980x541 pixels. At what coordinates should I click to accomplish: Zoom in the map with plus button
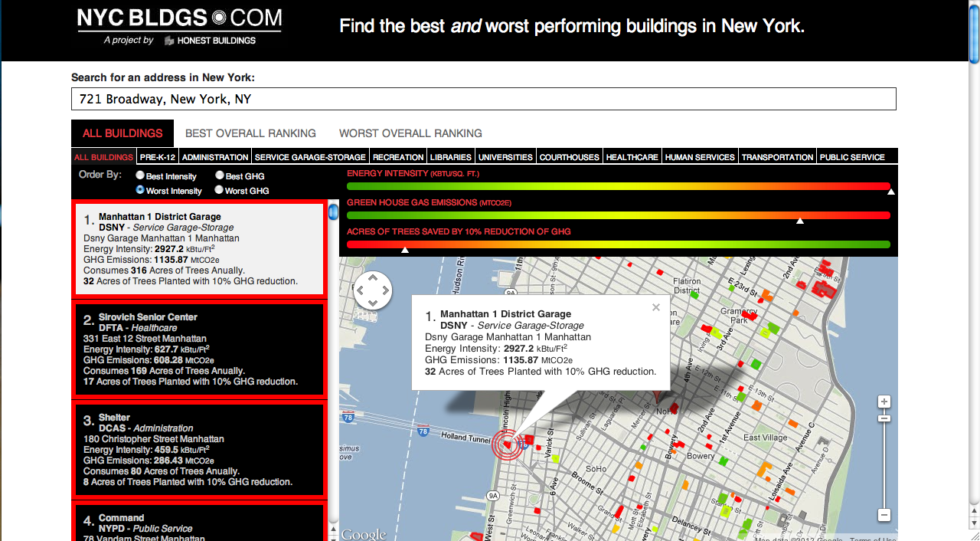884,402
